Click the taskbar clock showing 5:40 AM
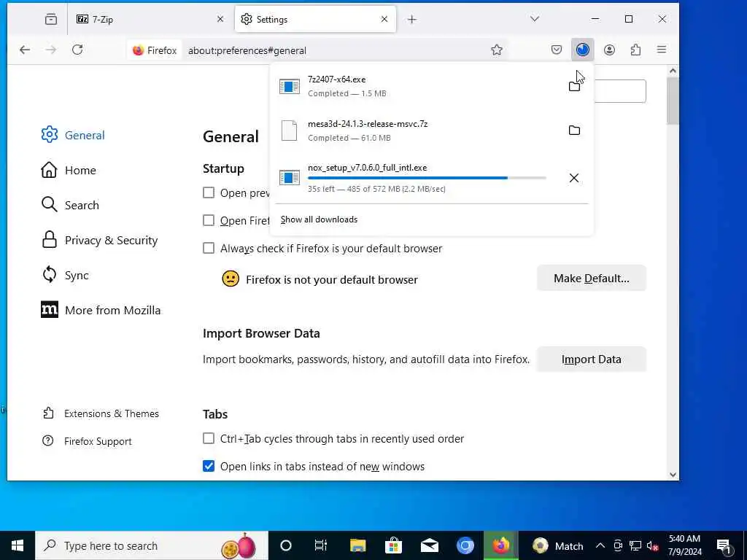747x560 pixels. [684, 545]
